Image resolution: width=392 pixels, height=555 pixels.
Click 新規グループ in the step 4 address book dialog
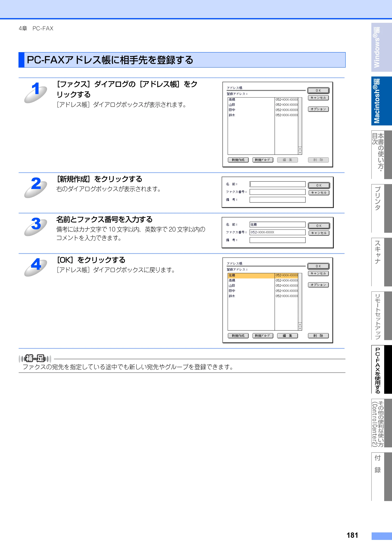pos(263,336)
